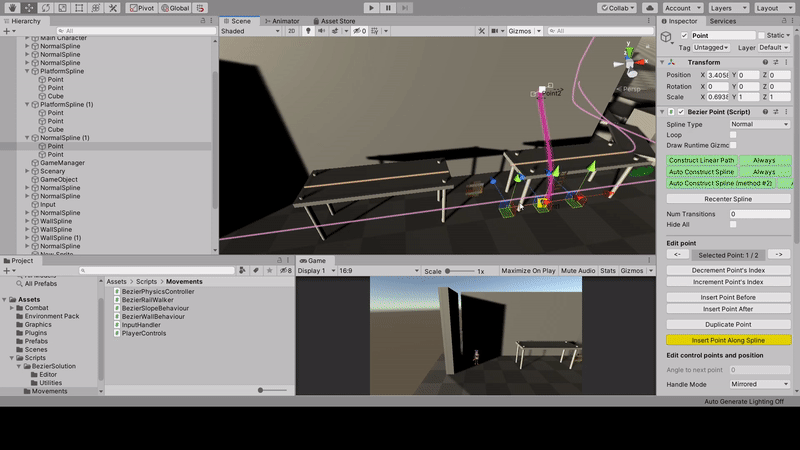
Task: Click the Num Transitions field
Action: 760,214
